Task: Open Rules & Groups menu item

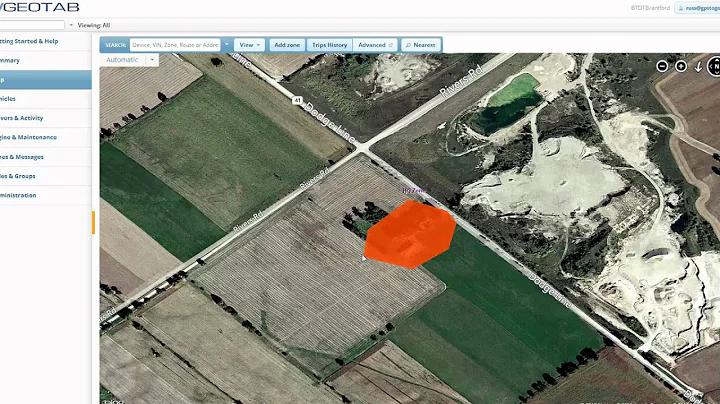Action: point(45,176)
